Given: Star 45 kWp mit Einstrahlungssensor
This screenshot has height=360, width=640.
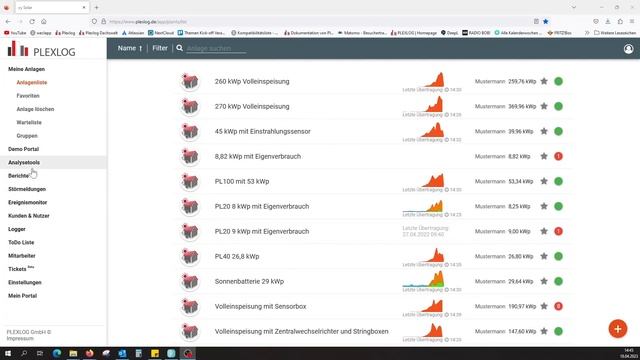Looking at the screenshot, I should (x=544, y=131).
